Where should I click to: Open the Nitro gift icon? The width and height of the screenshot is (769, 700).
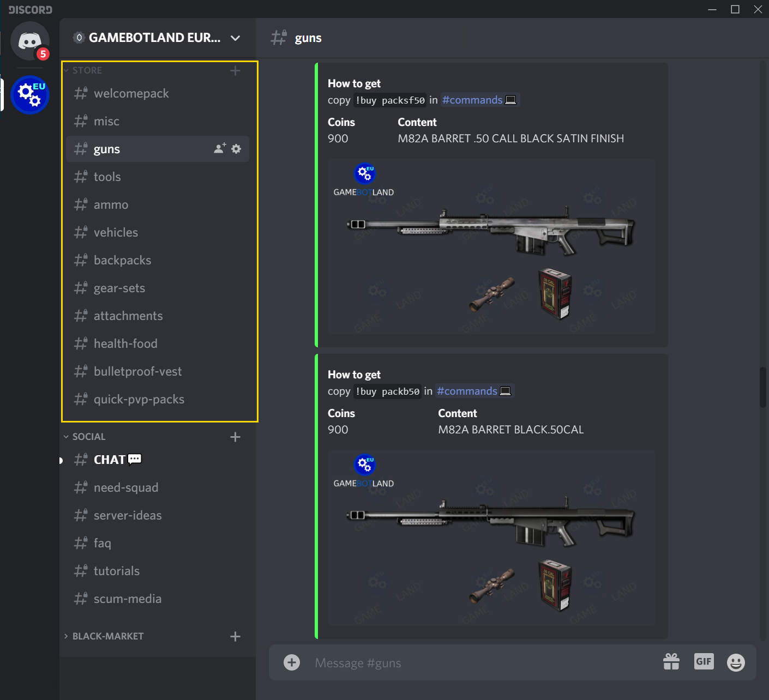coord(671,662)
